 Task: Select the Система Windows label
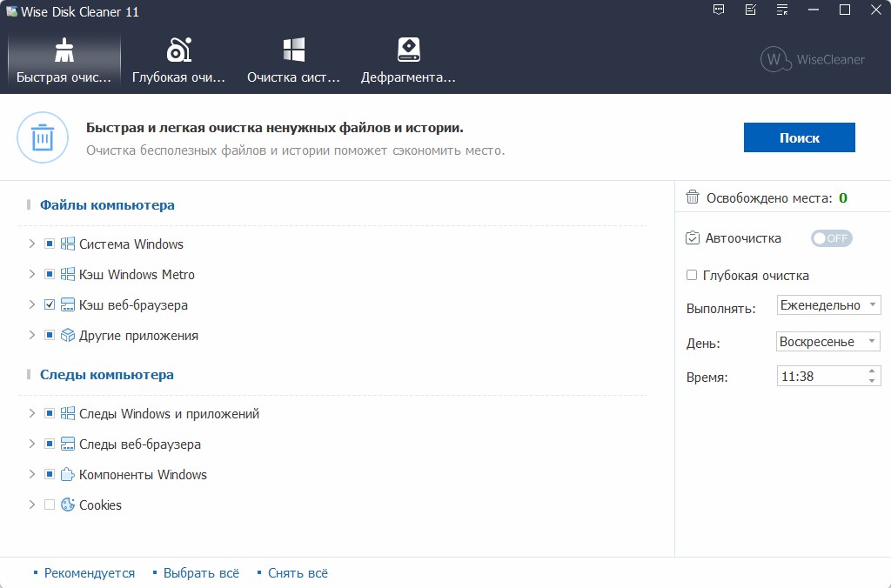click(x=131, y=244)
